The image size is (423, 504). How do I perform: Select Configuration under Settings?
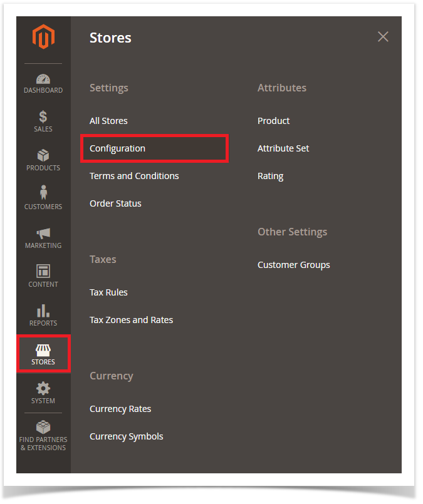coord(117,148)
